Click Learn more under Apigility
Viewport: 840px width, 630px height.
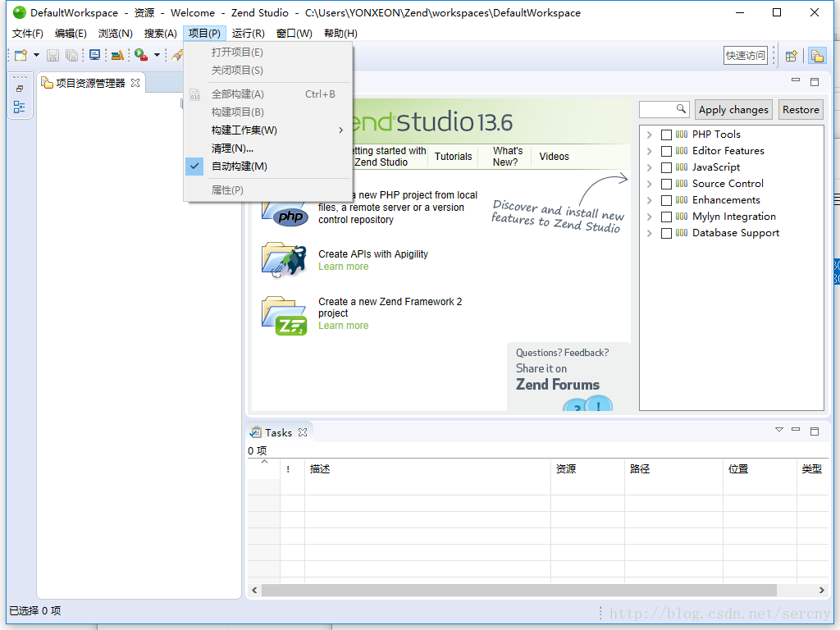344,267
